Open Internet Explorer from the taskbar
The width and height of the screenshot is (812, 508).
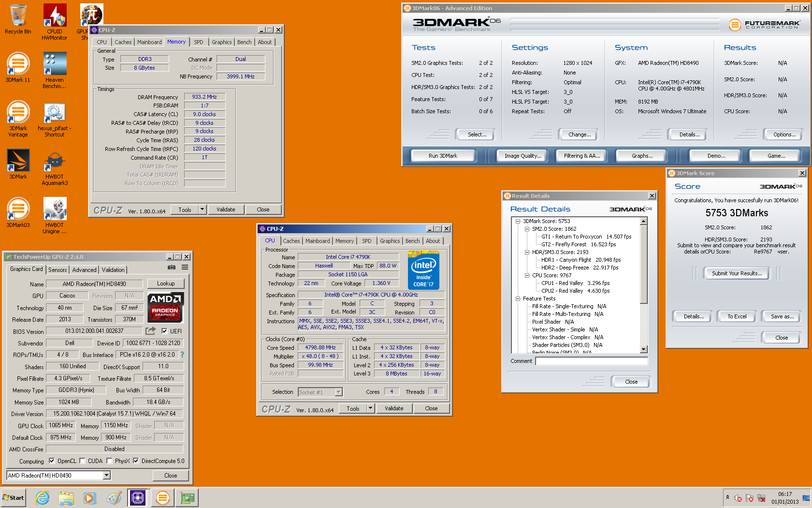[x=43, y=498]
